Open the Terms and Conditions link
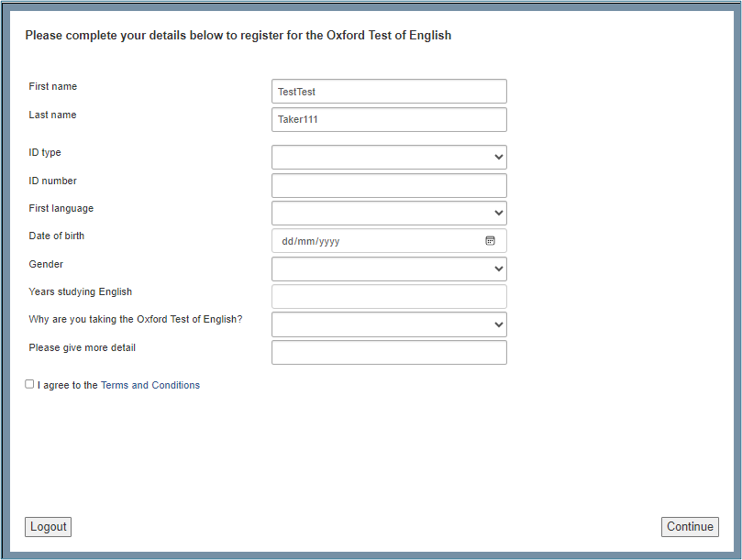 (150, 386)
